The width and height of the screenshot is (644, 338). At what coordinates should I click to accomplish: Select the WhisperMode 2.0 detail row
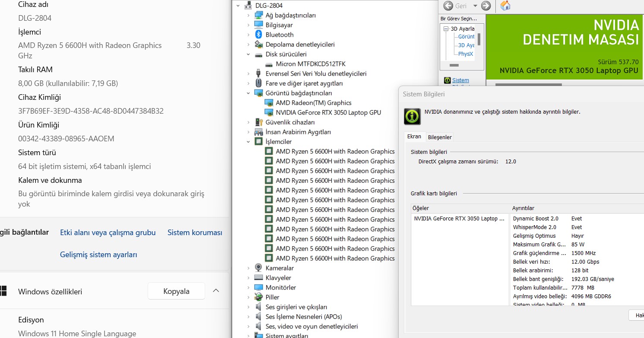click(x=577, y=227)
